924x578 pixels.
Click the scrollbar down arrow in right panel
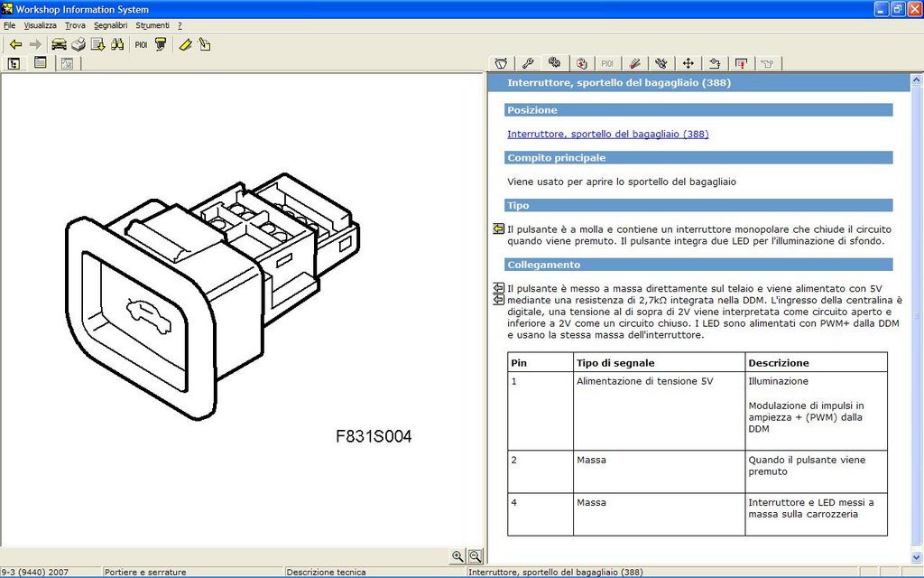click(917, 556)
